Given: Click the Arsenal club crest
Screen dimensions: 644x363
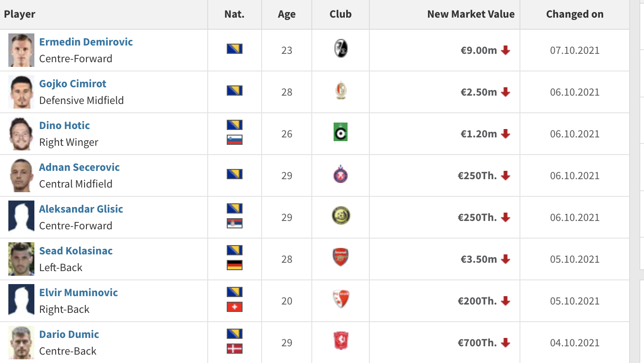Looking at the screenshot, I should tap(341, 257).
